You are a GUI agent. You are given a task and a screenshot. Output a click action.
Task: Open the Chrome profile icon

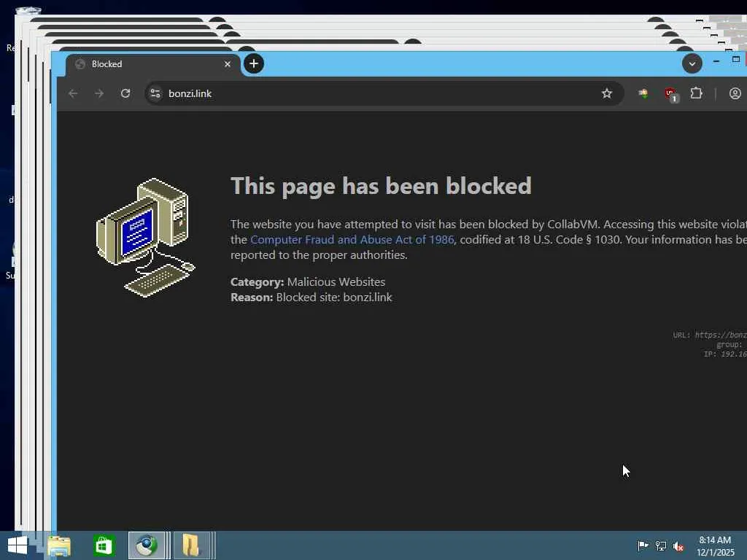click(735, 93)
